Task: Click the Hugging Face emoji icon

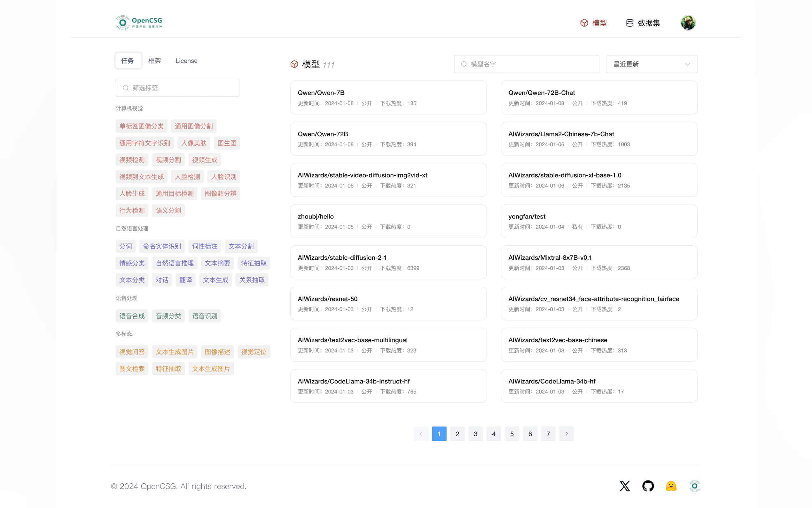Action: tap(671, 486)
